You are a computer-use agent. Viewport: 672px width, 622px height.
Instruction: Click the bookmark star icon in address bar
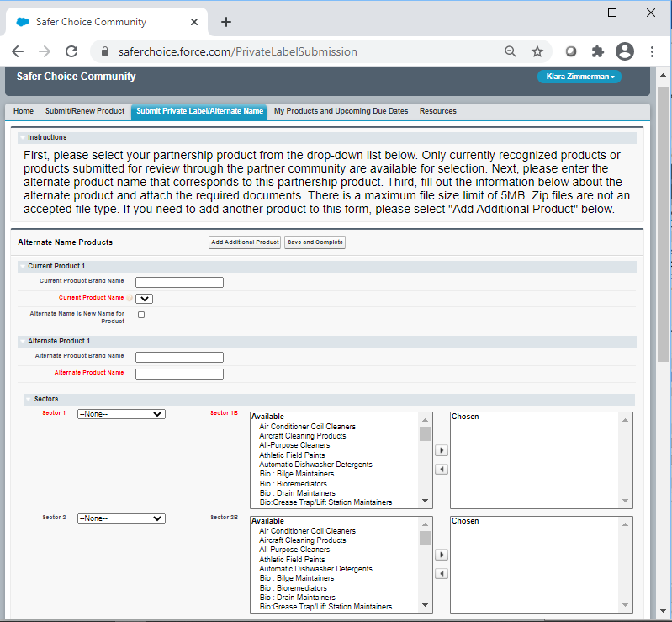[537, 51]
